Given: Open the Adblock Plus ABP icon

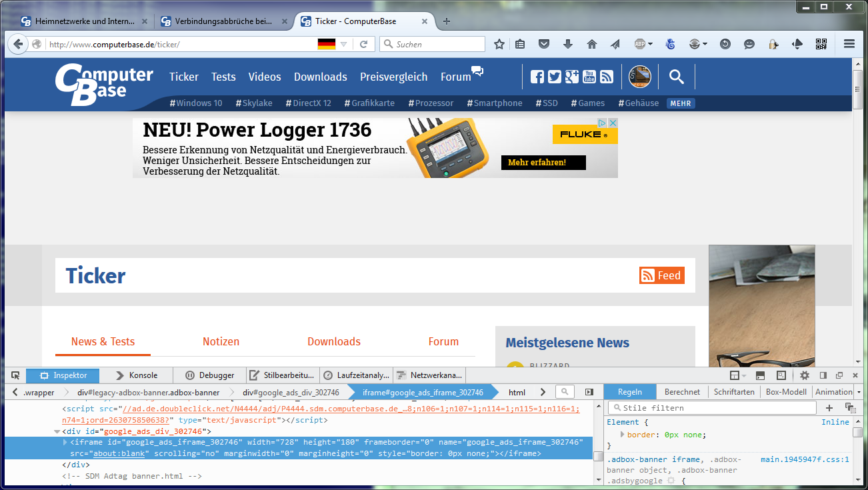Looking at the screenshot, I should tap(639, 45).
